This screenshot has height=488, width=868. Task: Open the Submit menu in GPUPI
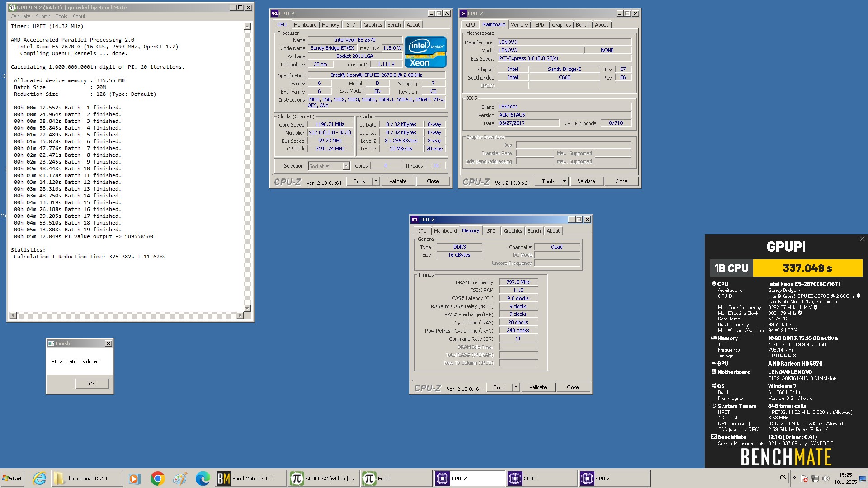point(43,16)
